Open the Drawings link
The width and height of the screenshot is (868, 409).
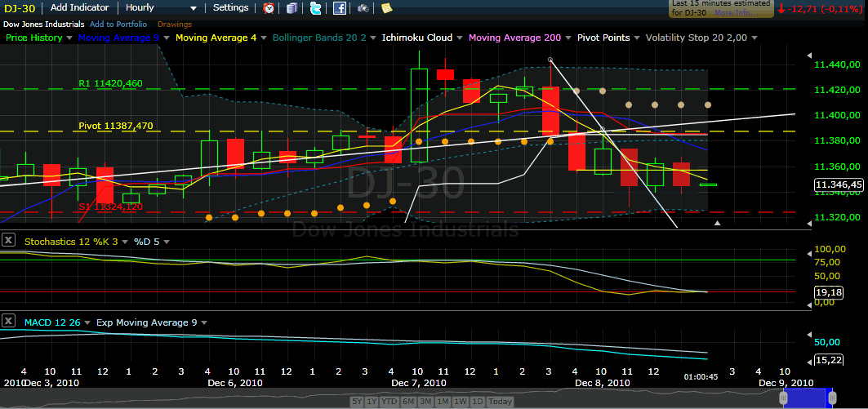[175, 24]
